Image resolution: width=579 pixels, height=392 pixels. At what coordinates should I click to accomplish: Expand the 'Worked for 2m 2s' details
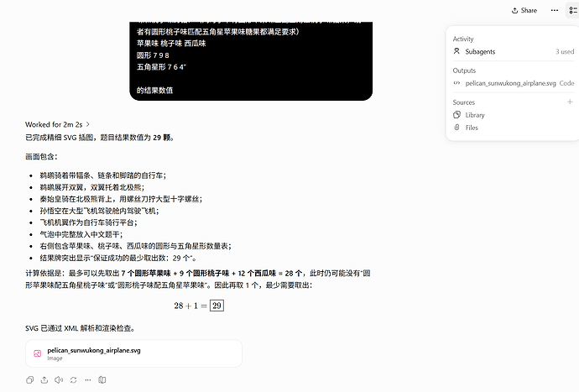(58, 124)
